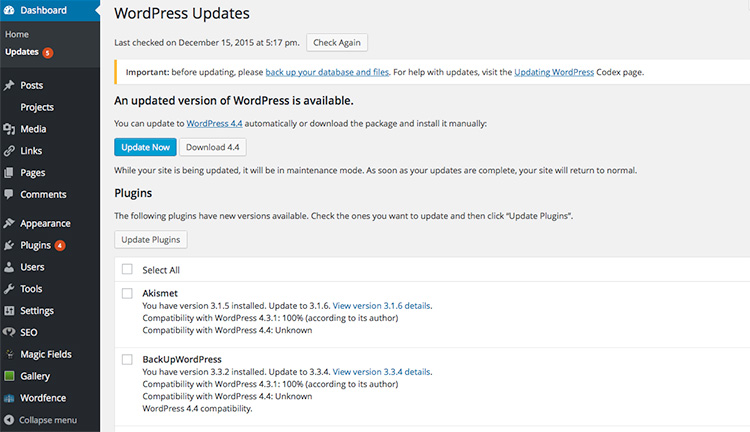Image resolution: width=750 pixels, height=432 pixels.
Task: Click the Appearance paintbrush icon
Action: pyautogui.click(x=9, y=223)
